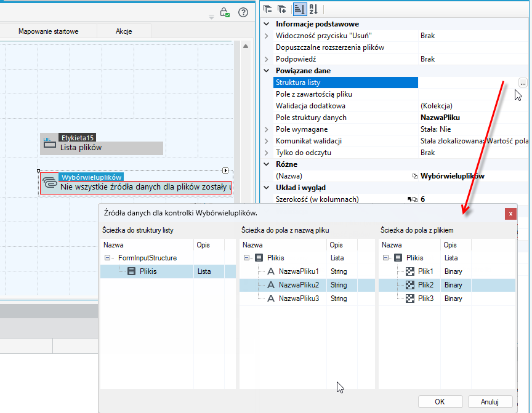Image resolution: width=532 pixels, height=413 pixels.
Task: Switch to the Mapowanie startowe tab
Action: 48,31
